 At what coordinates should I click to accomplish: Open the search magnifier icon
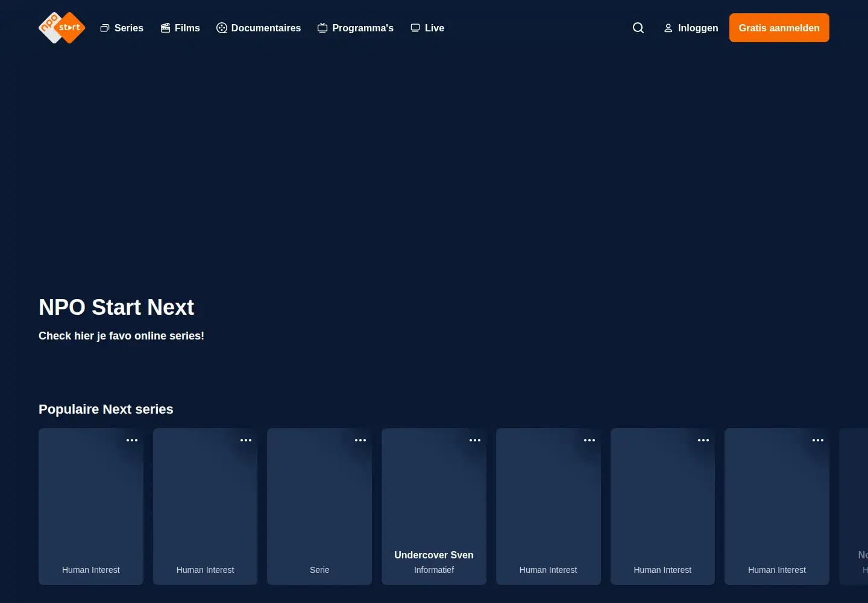coord(638,28)
